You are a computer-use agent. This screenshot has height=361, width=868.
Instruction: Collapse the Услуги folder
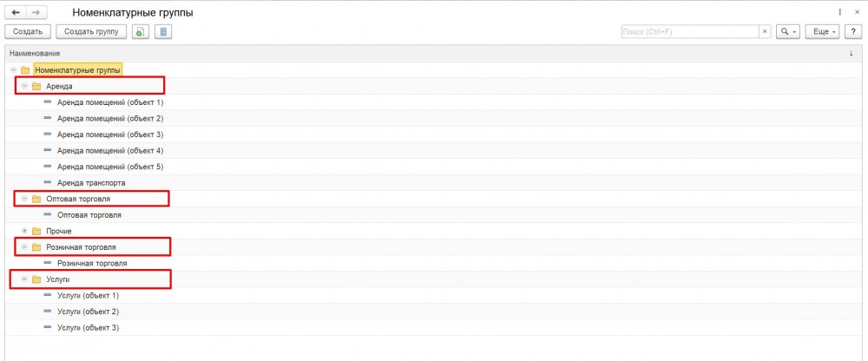tap(24, 279)
